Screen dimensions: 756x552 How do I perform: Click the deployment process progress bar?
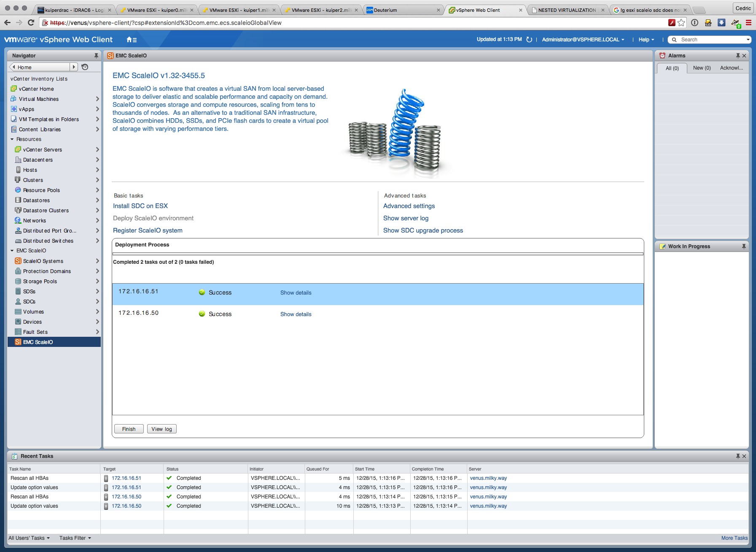click(378, 254)
